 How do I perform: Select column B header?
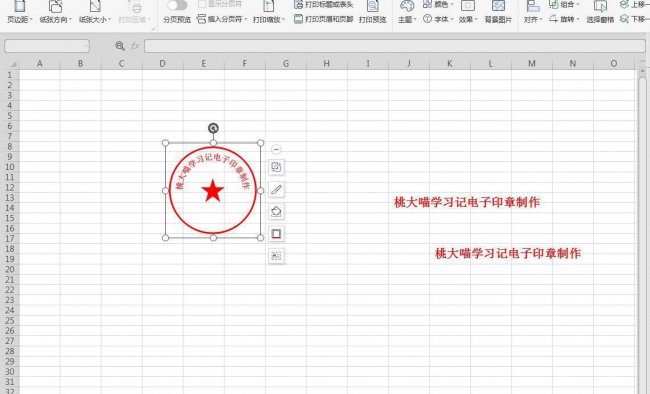[80, 63]
